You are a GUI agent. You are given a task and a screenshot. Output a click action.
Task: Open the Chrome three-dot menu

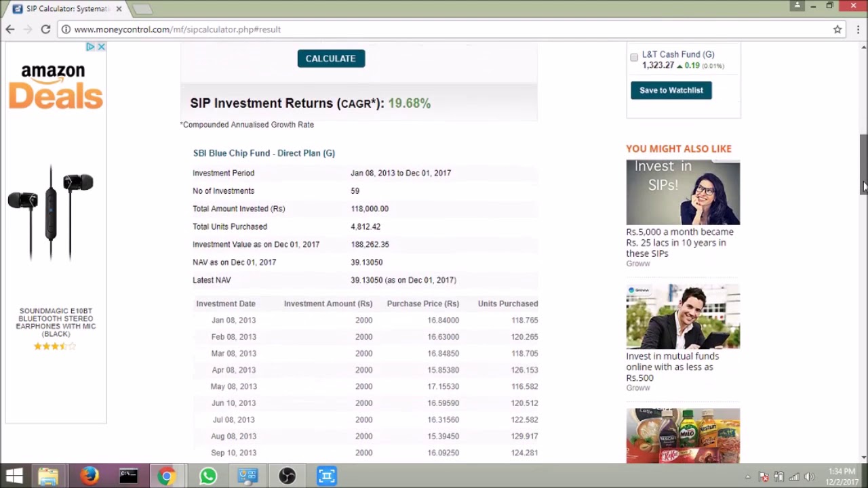point(858,29)
